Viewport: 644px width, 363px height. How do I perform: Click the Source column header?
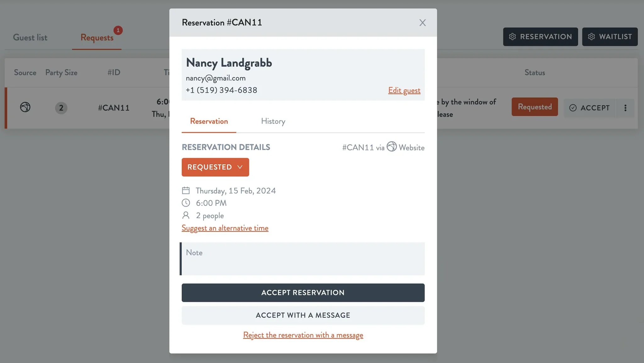25,73
